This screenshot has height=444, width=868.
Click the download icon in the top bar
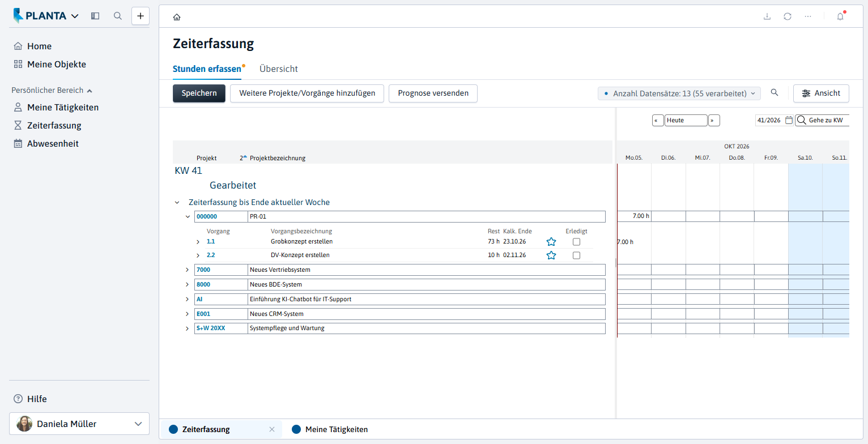coord(767,16)
